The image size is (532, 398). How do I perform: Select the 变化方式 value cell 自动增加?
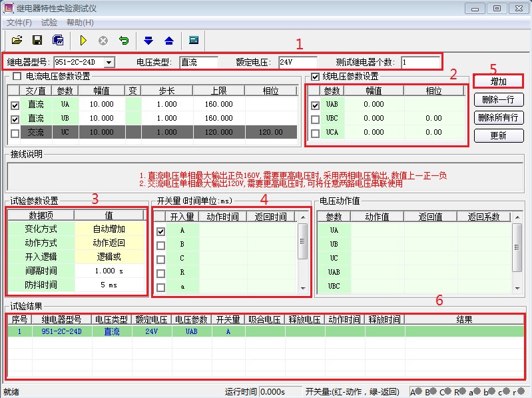click(109, 229)
